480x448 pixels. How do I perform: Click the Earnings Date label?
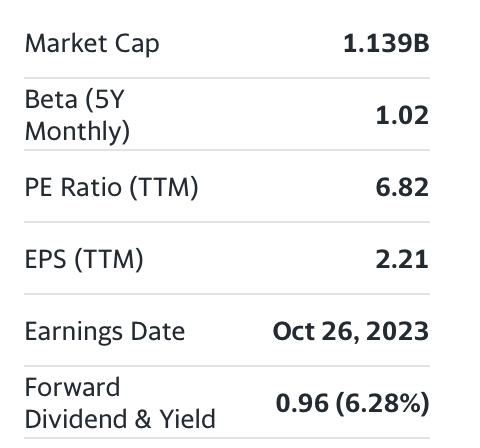tap(105, 331)
